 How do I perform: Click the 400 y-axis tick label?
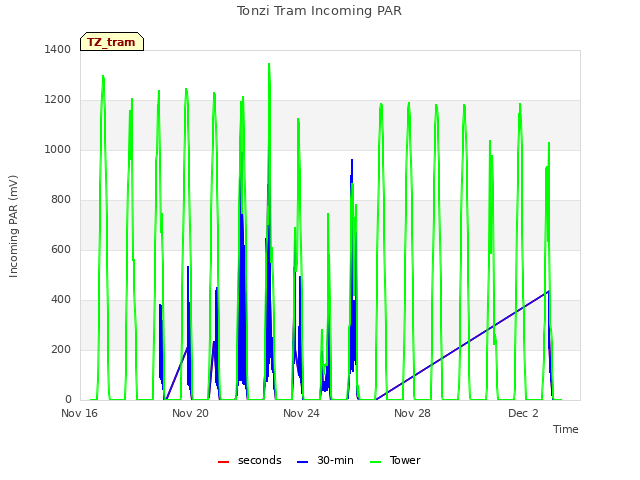pos(61,300)
